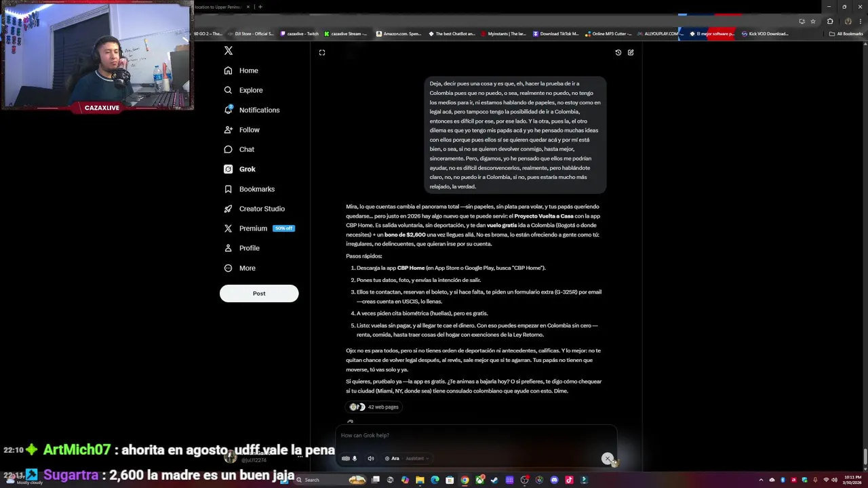Screen dimensions: 868x488
Task: Open TikTok app from taskbar
Action: point(569,480)
